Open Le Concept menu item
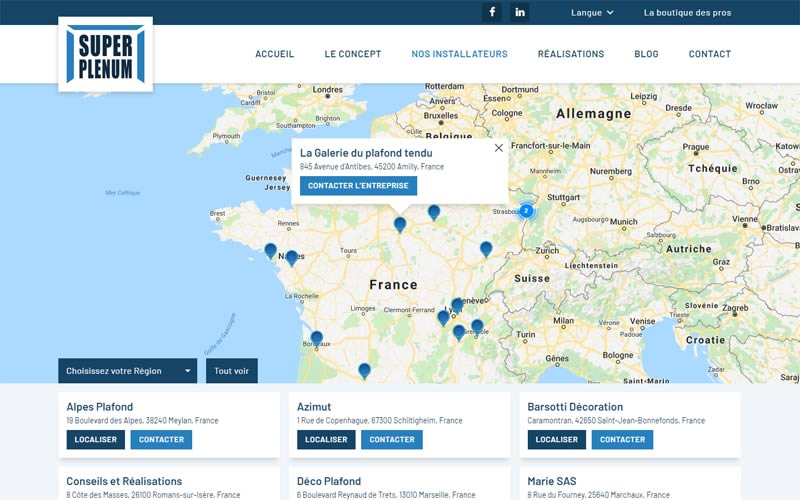This screenshot has width=800, height=500. click(353, 54)
